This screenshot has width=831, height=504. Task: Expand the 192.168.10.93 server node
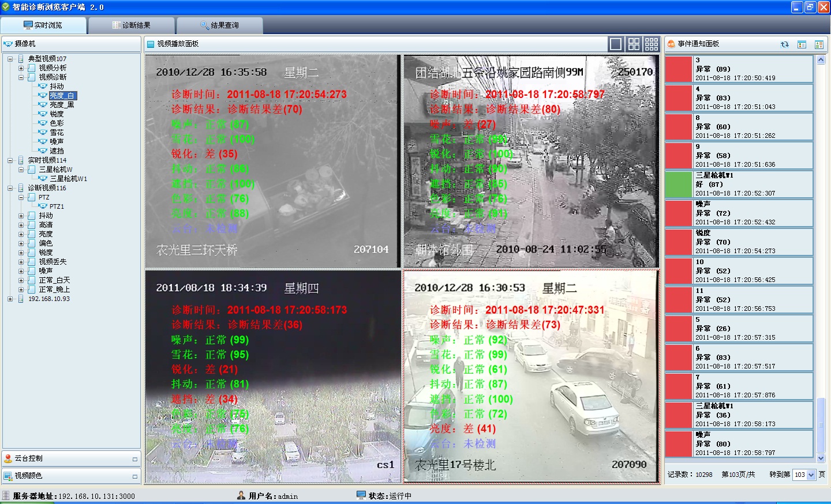10,299
